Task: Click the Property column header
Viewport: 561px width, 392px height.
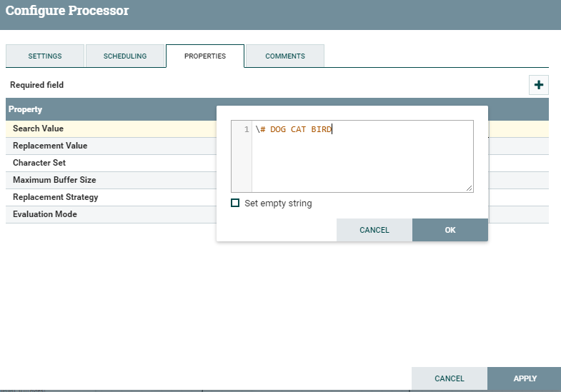Action: pyautogui.click(x=26, y=109)
